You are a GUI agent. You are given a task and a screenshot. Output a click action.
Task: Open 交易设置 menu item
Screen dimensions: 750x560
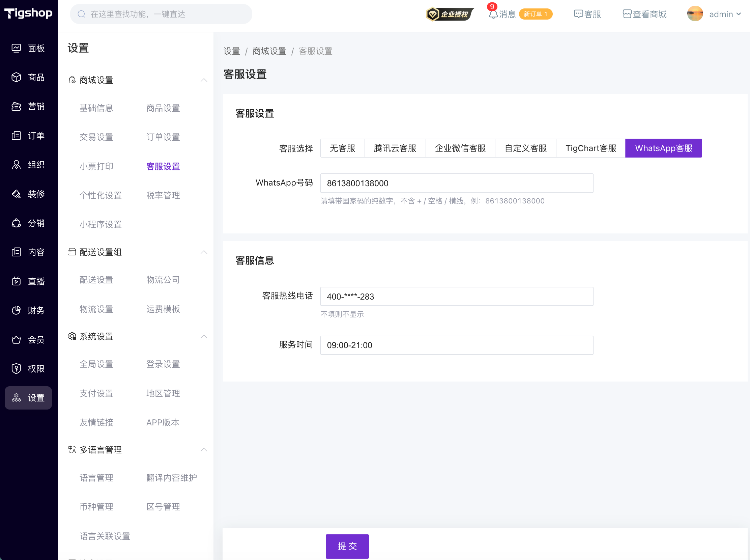96,137
